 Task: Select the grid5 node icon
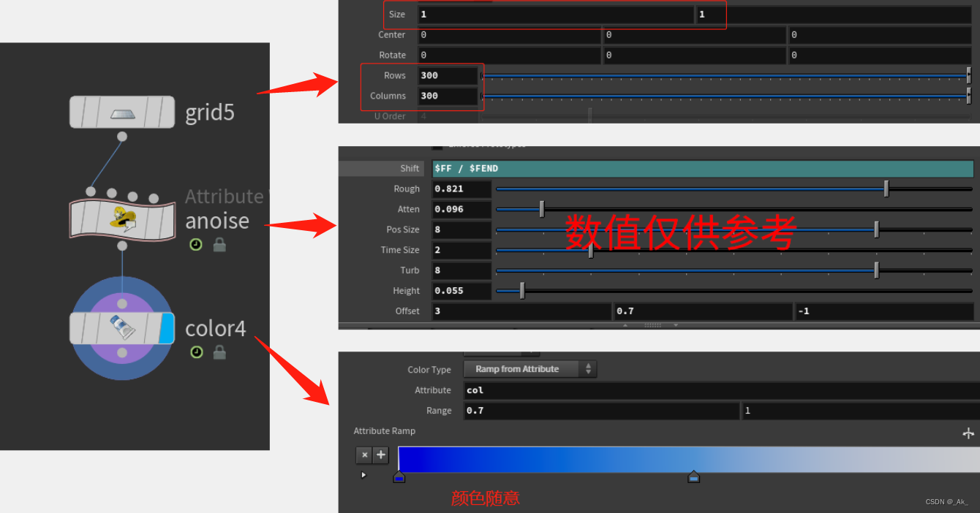(x=121, y=111)
